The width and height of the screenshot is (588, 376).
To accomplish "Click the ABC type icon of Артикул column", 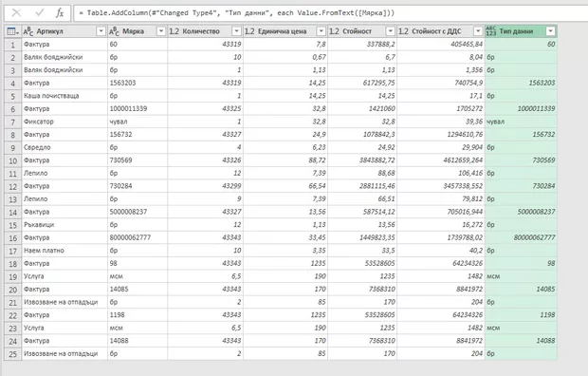I will coord(28,31).
